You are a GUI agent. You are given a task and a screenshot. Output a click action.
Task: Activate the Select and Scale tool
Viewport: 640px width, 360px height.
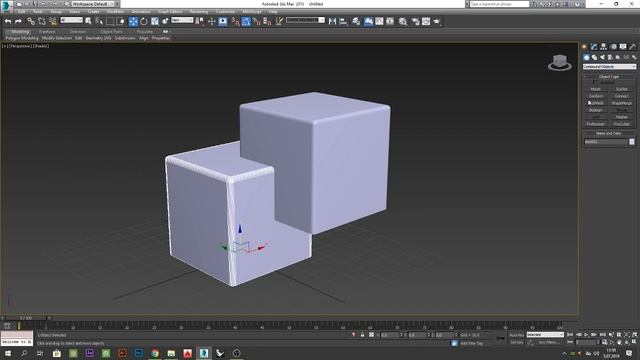(x=155, y=21)
